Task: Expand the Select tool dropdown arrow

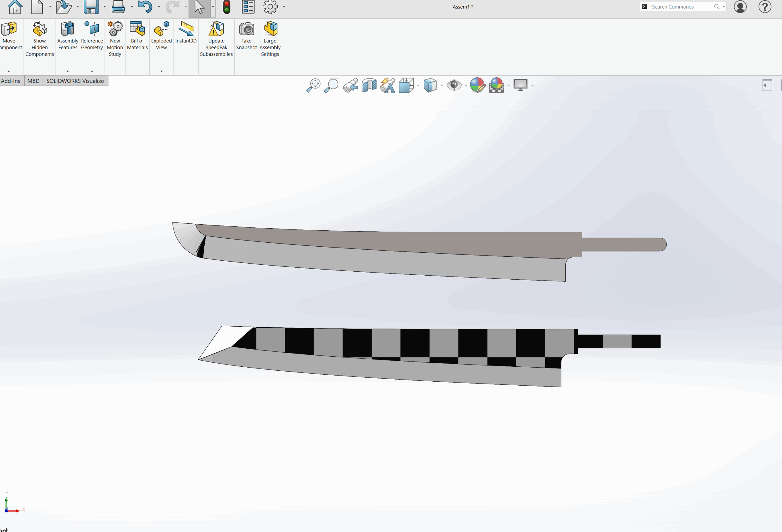Action: click(213, 7)
